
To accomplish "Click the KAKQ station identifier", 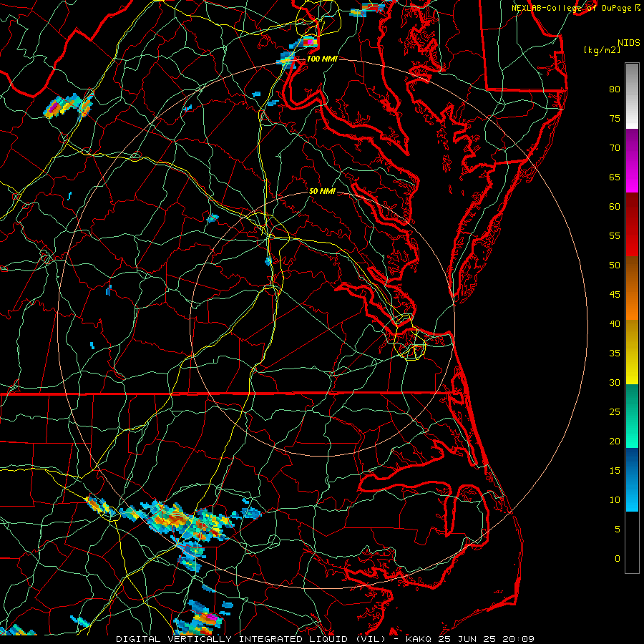I will point(418,639).
